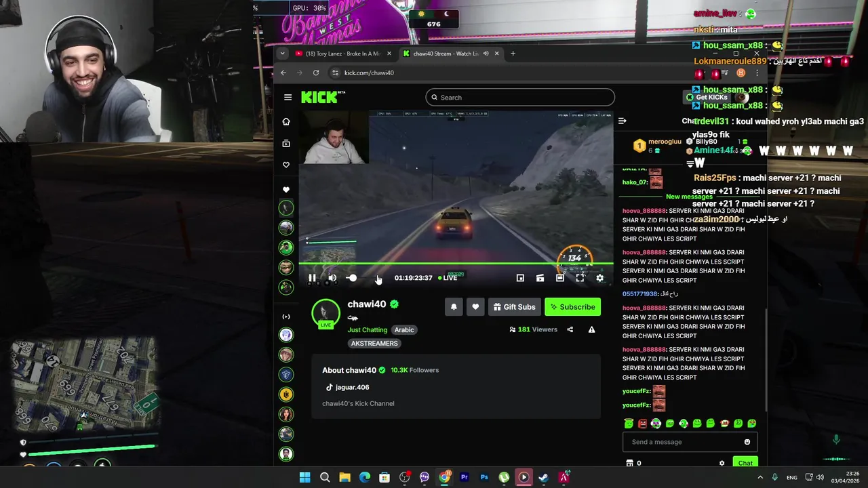
Task: Open Photoshop from the taskbar
Action: (x=484, y=477)
